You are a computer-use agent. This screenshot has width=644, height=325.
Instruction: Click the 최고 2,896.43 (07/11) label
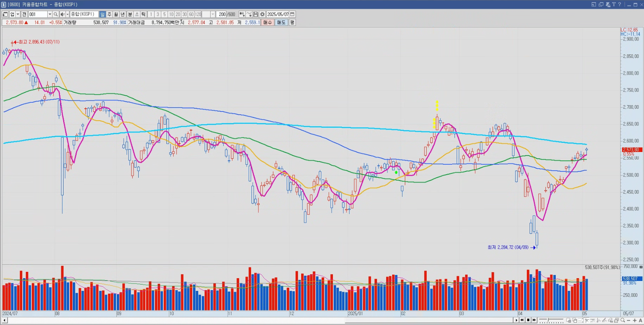coord(39,42)
